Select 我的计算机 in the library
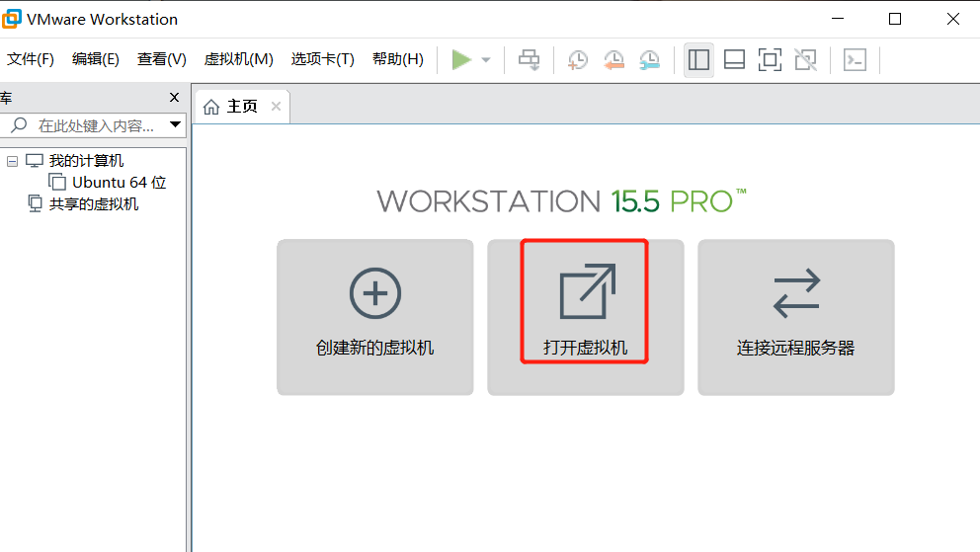This screenshot has width=980, height=552. pyautogui.click(x=86, y=161)
